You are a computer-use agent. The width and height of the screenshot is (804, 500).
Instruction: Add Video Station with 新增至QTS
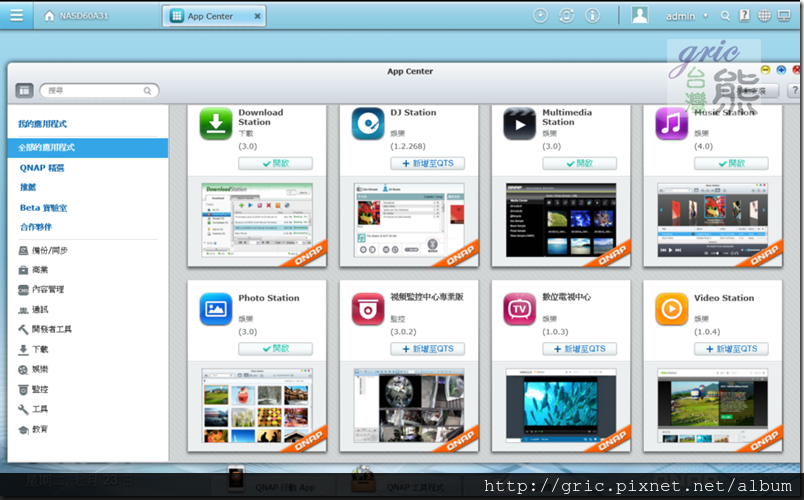click(731, 349)
